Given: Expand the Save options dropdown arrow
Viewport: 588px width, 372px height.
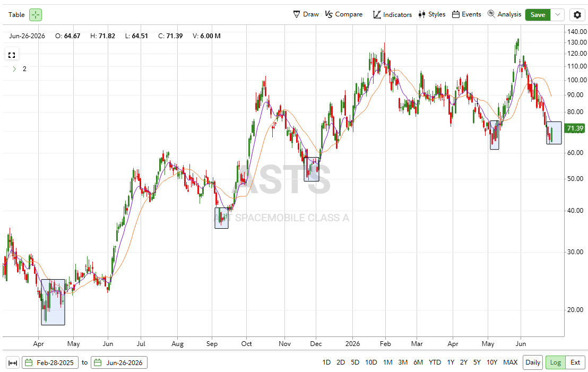Looking at the screenshot, I should pyautogui.click(x=558, y=15).
